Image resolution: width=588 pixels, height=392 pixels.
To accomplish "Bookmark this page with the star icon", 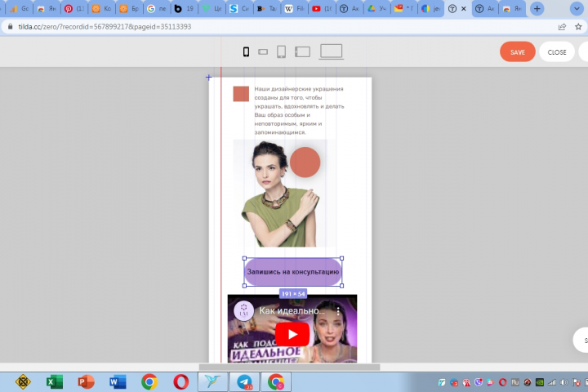I will [578, 27].
